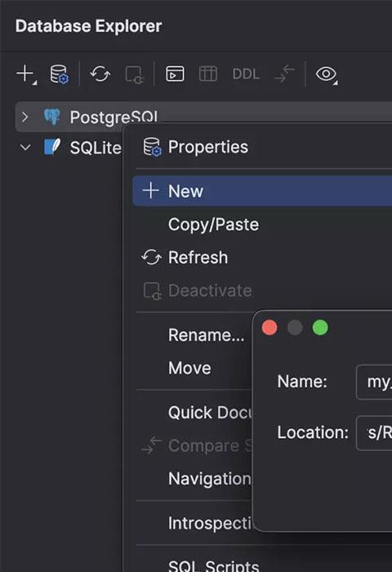Select Copy/Paste menu entry

pos(213,225)
